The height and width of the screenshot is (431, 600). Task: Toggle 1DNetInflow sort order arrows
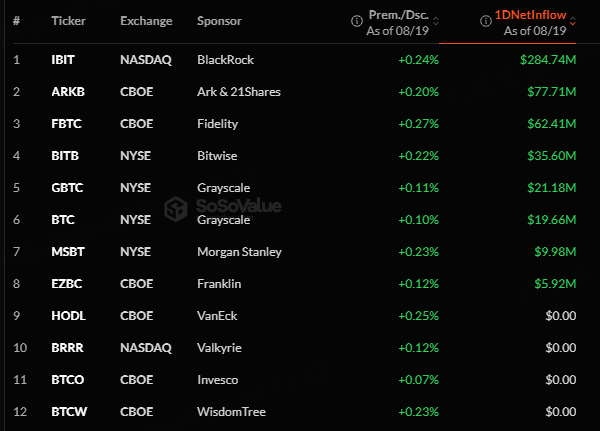572,21
